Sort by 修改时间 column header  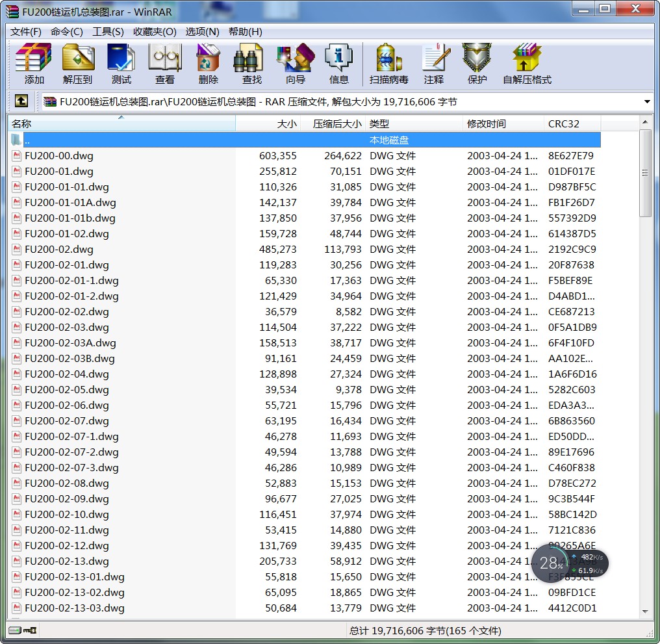coord(503,123)
